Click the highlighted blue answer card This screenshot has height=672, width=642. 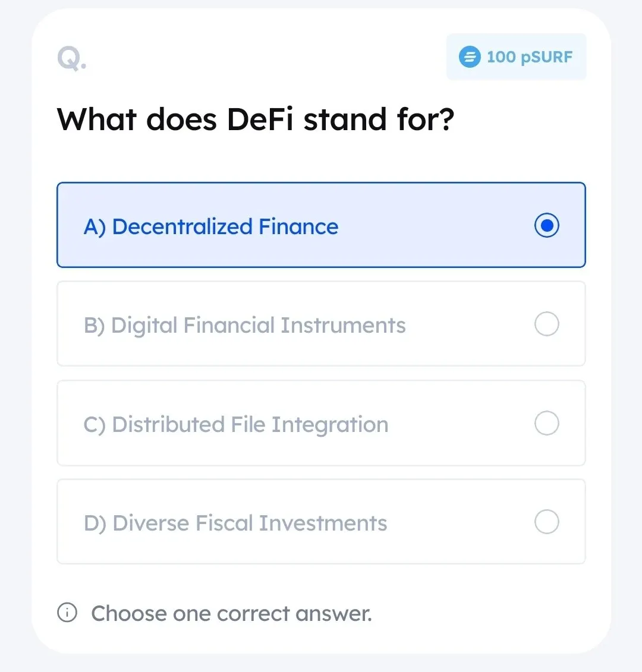pyautogui.click(x=321, y=225)
